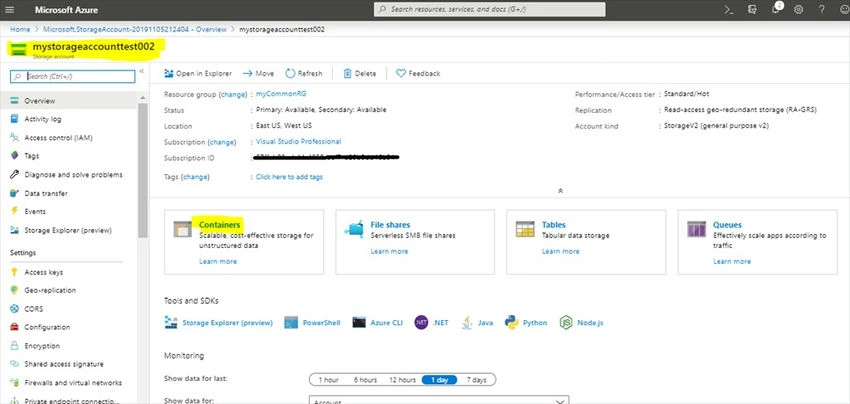This screenshot has height=404, width=850.
Task: Open portal settings gear
Action: tap(799, 10)
